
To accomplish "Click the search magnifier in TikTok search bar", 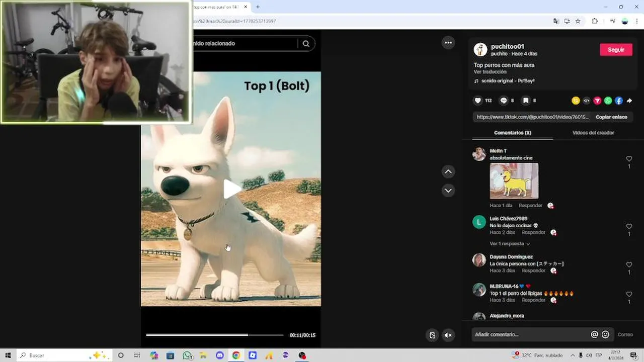I will [x=306, y=44].
